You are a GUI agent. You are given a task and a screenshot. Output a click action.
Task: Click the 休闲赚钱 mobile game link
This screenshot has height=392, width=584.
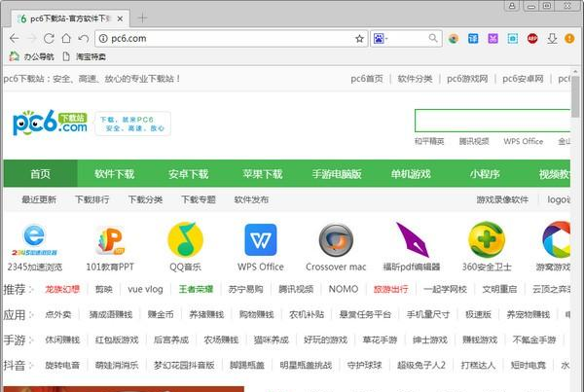coord(62,339)
